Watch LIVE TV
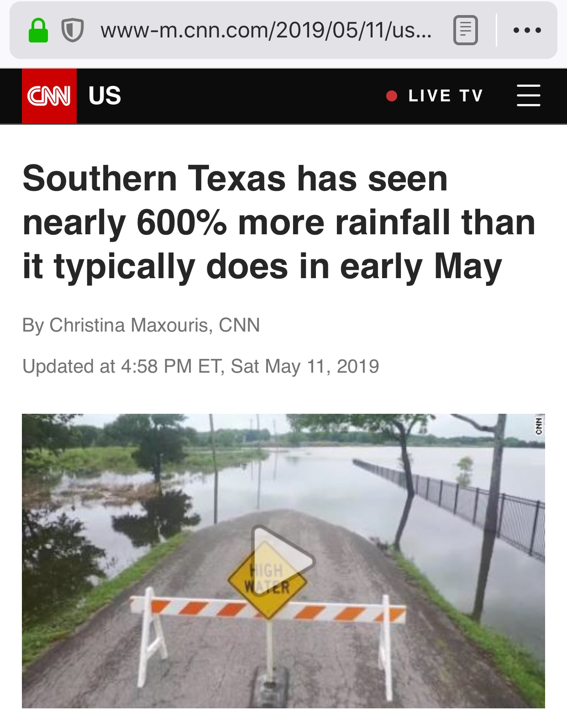This screenshot has height=728, width=567. [446, 96]
